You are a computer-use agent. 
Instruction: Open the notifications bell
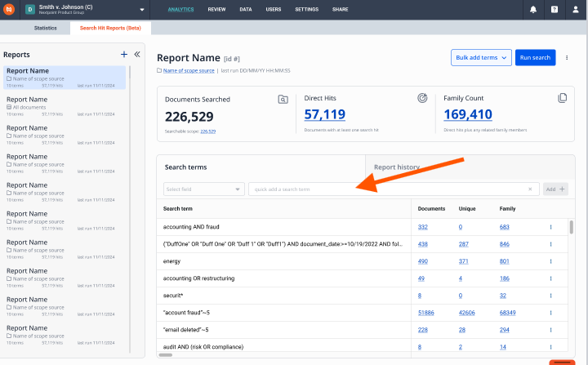(x=532, y=10)
